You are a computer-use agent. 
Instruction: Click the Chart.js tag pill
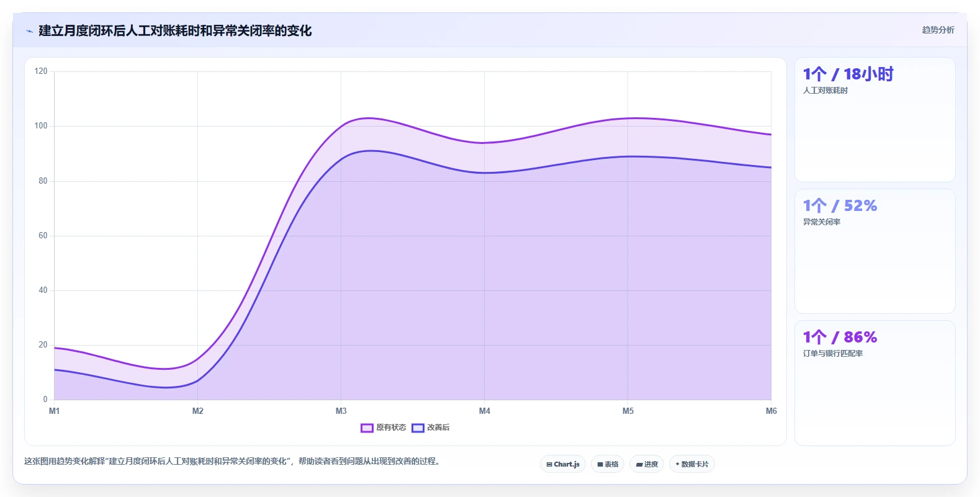tap(563, 464)
